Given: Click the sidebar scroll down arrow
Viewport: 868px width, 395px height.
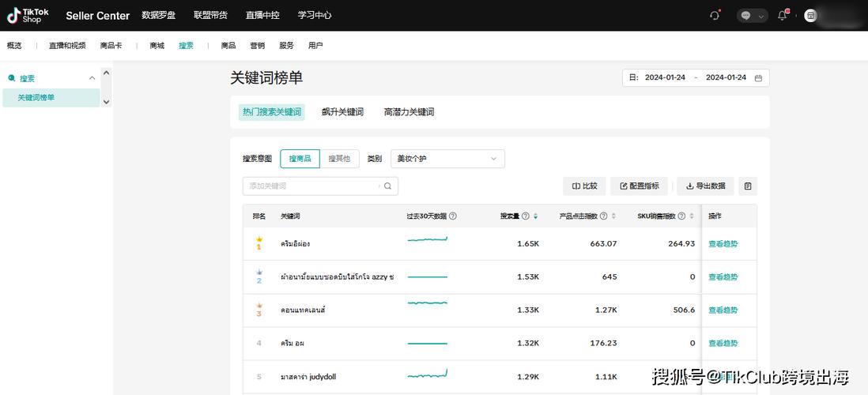Looking at the screenshot, I should click(x=106, y=102).
